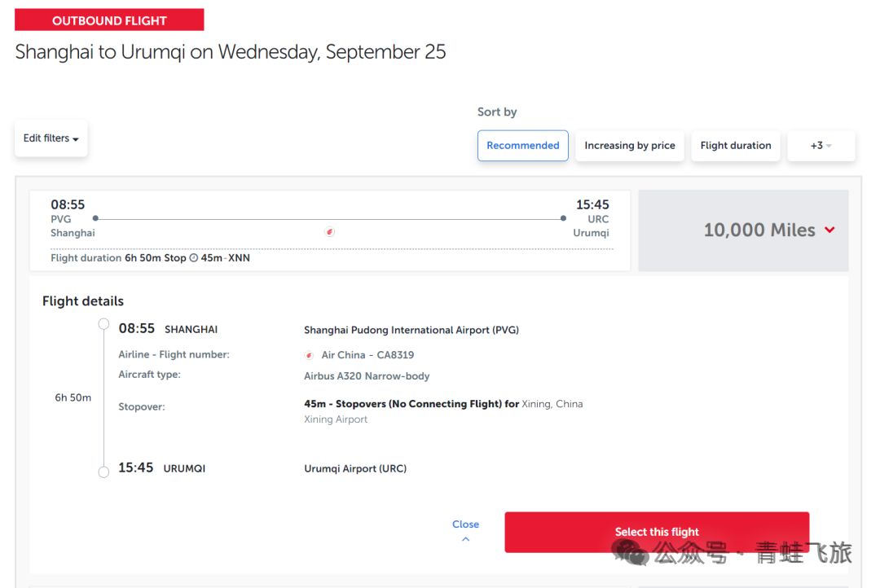
Task: Click the PVG airport code in flight summary
Action: [60, 219]
